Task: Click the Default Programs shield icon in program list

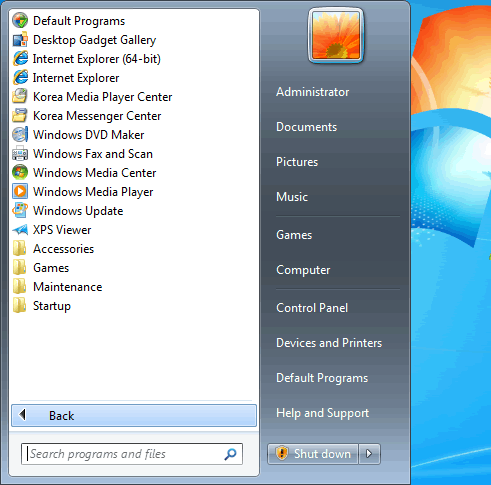Action: [20, 21]
